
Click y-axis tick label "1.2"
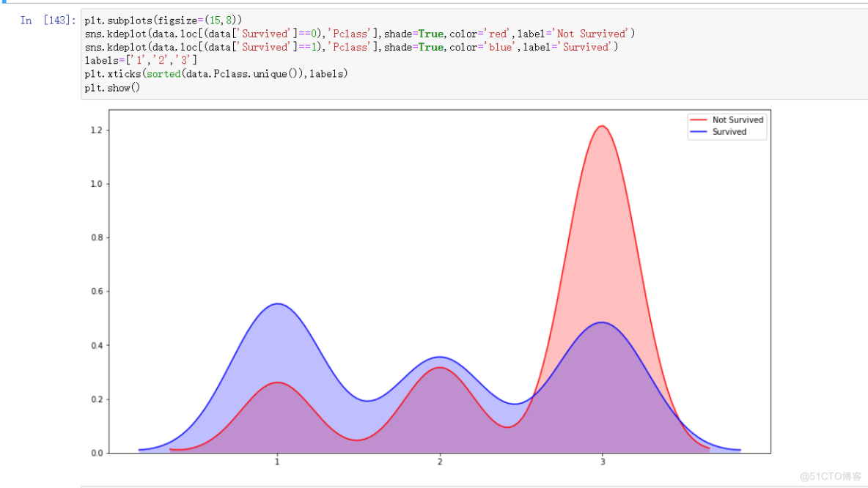pos(96,130)
